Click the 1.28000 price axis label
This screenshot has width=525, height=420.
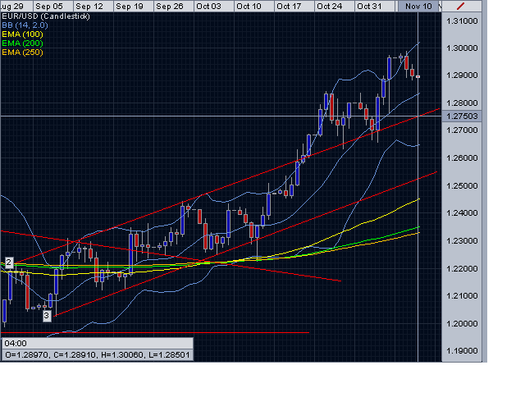(462, 103)
